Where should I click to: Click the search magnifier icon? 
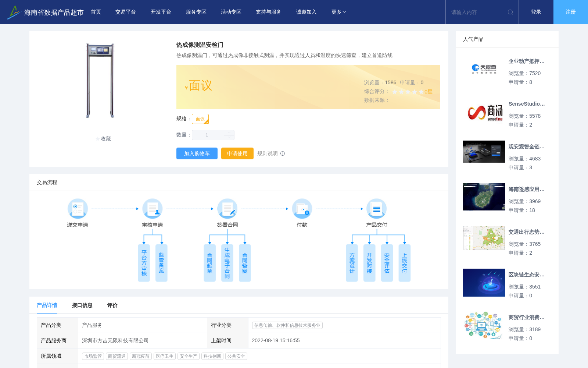[x=510, y=12]
